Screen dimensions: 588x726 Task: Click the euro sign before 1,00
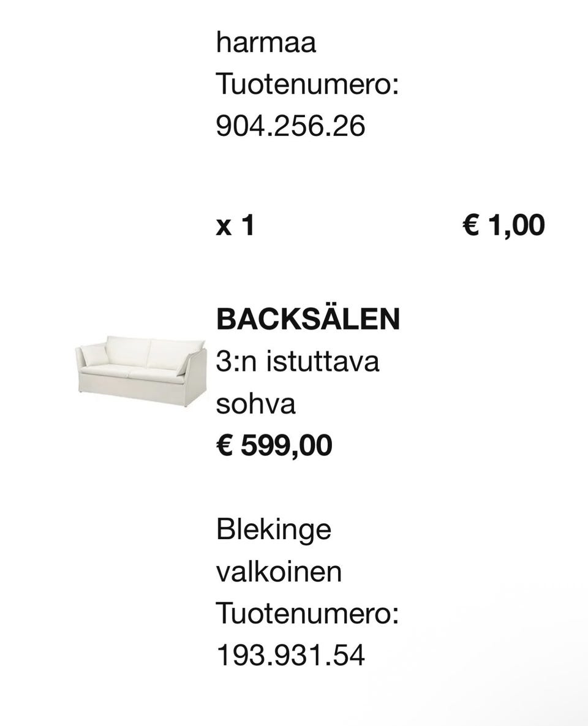471,226
